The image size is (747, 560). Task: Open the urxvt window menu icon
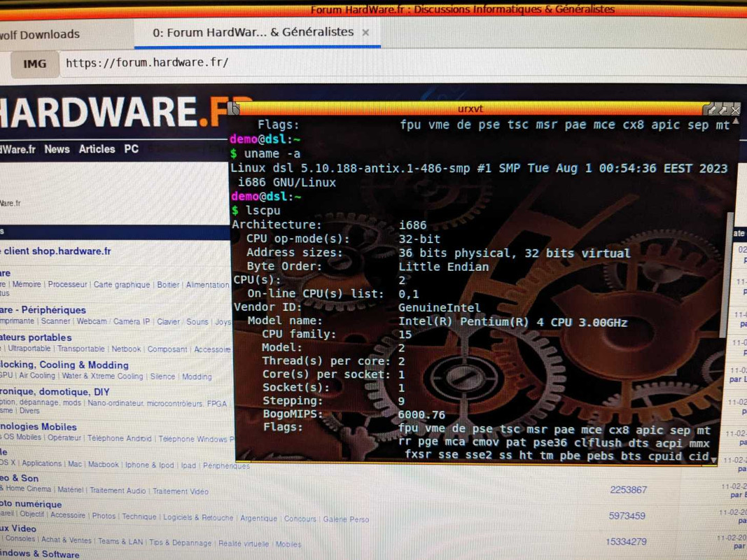click(x=233, y=110)
